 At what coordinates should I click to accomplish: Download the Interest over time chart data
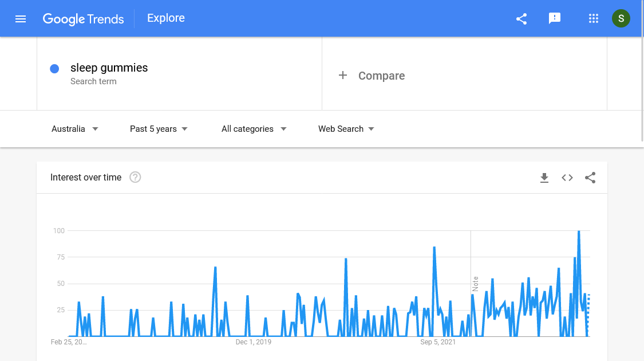click(x=544, y=178)
